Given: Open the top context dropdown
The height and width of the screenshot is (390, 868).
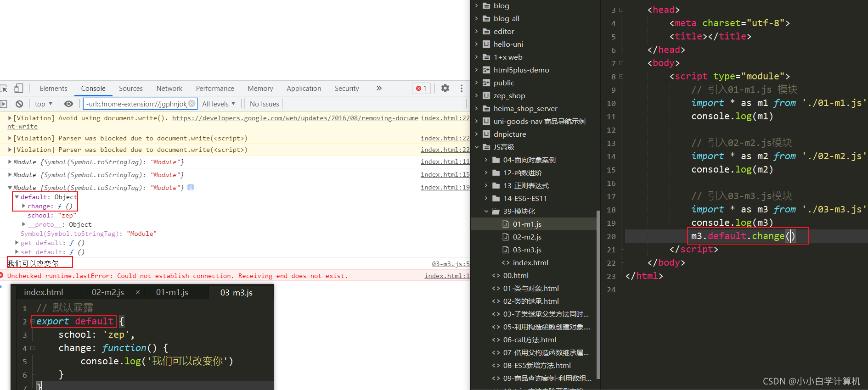Looking at the screenshot, I should point(44,104).
